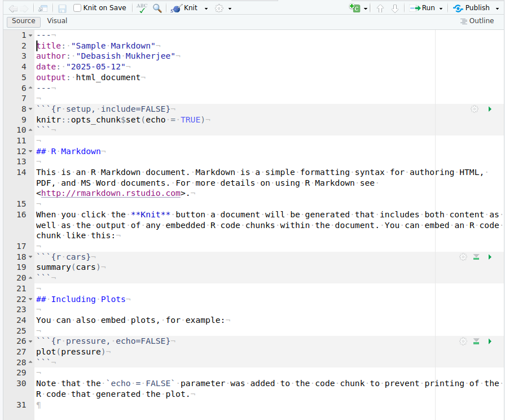Viewport: 505px width, 420px height.
Task: Go to next chunk down arrow
Action: [395, 8]
